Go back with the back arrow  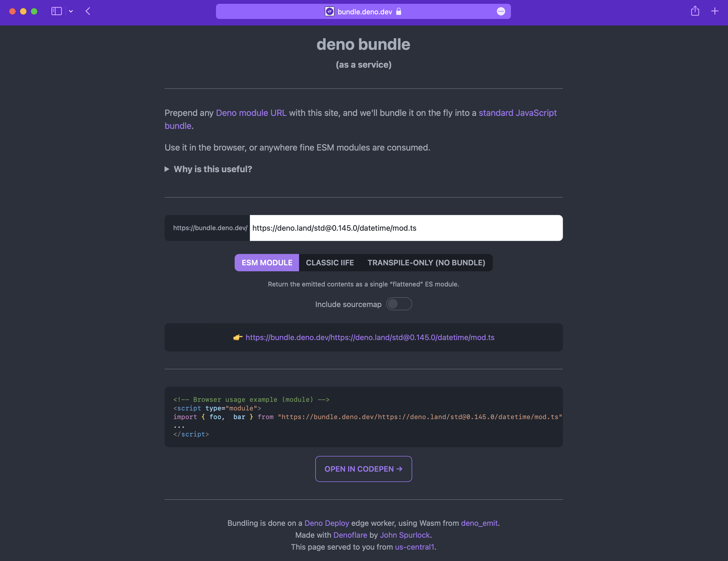(88, 11)
